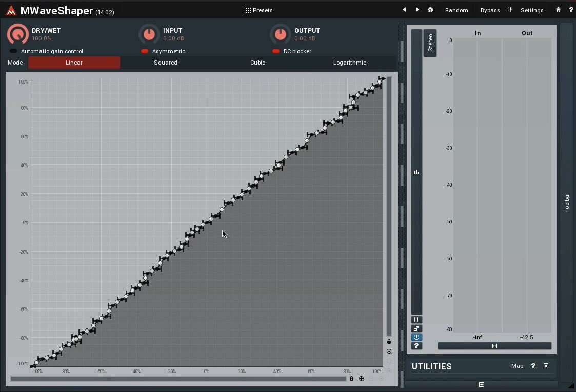Click the Out meter column header
576x392 pixels.
[x=527, y=33]
